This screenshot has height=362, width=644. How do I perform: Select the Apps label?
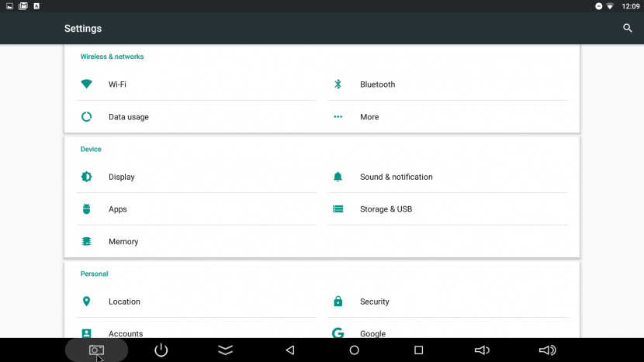point(117,209)
